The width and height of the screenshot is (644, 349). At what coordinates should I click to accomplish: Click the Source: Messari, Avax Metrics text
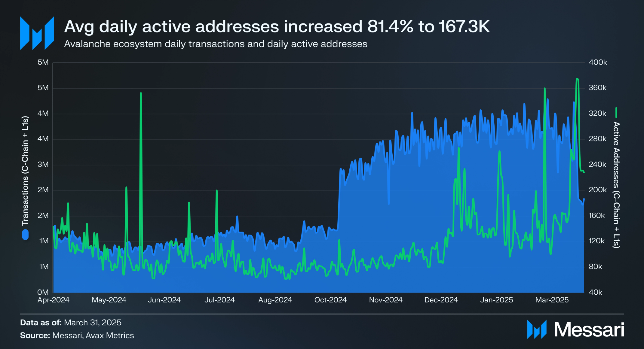(x=77, y=335)
